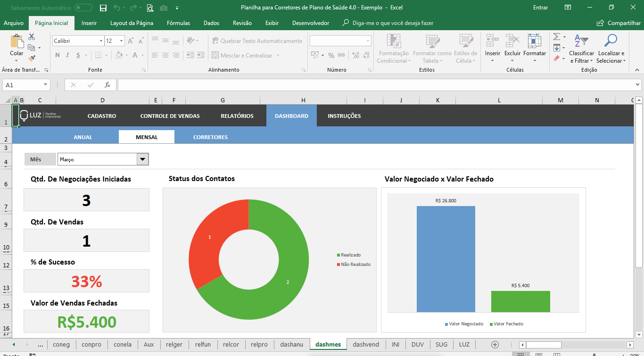
Task: Click the CORRETORES sub-navigation button
Action: tap(210, 137)
